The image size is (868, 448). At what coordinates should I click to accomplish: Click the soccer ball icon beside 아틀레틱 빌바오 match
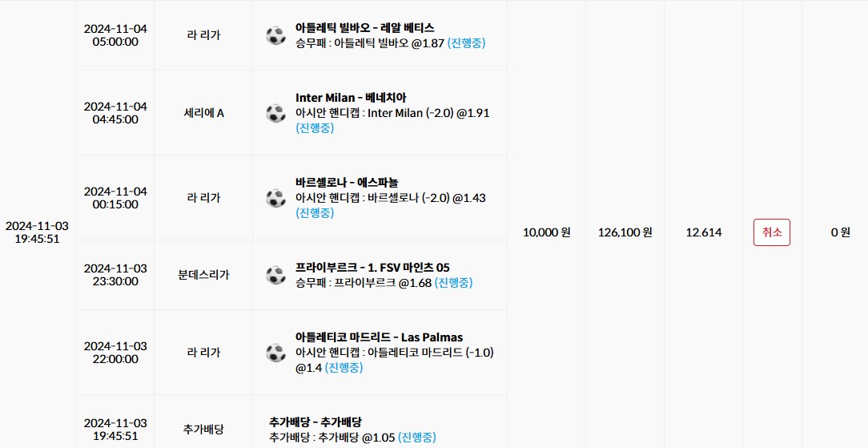[x=275, y=35]
